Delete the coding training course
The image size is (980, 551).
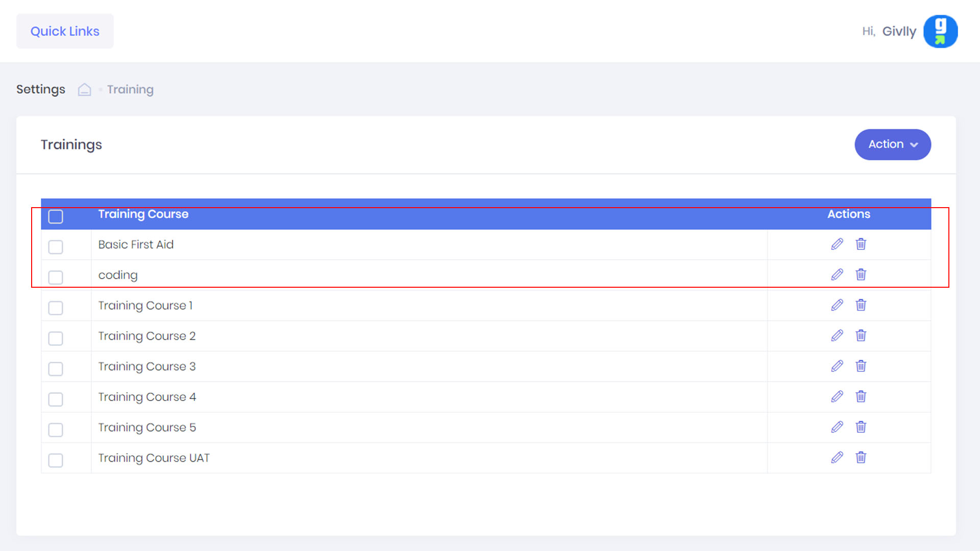point(861,275)
